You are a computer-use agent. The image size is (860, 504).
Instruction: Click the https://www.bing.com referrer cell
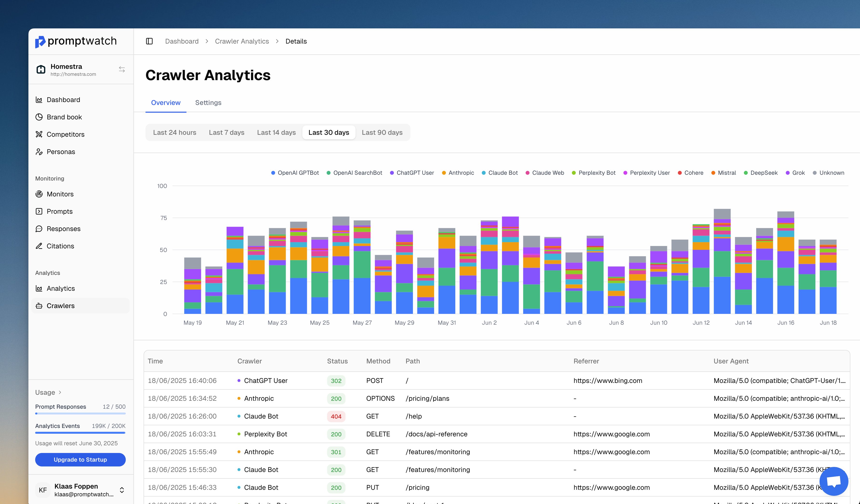[x=608, y=381]
